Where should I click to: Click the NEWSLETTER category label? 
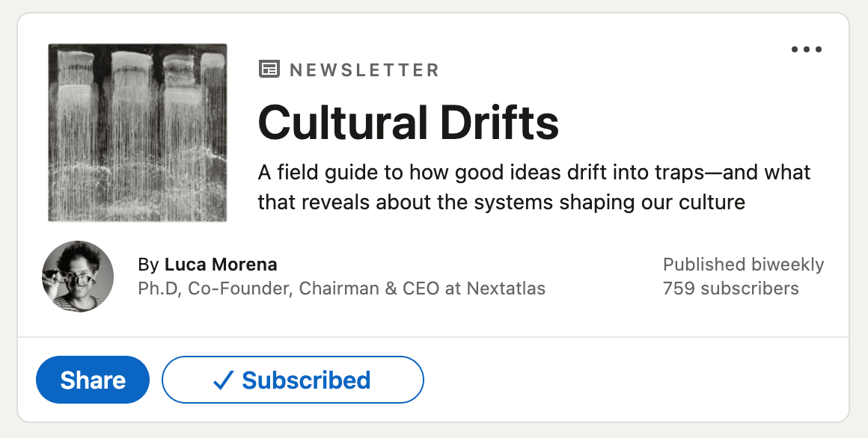point(364,70)
